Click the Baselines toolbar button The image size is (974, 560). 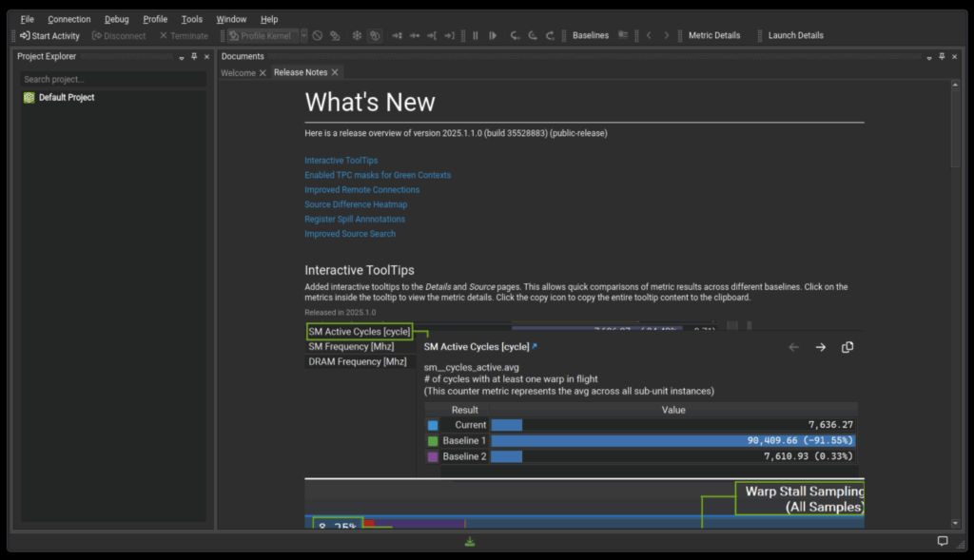(590, 36)
